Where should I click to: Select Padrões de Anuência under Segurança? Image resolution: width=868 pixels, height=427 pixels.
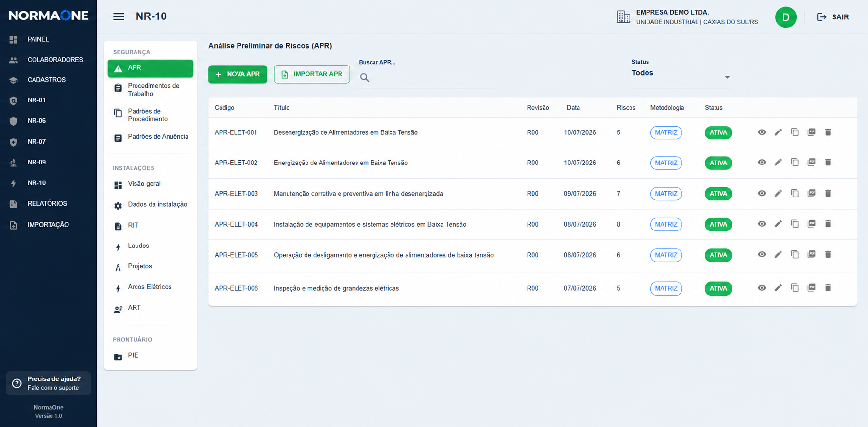[x=151, y=137]
